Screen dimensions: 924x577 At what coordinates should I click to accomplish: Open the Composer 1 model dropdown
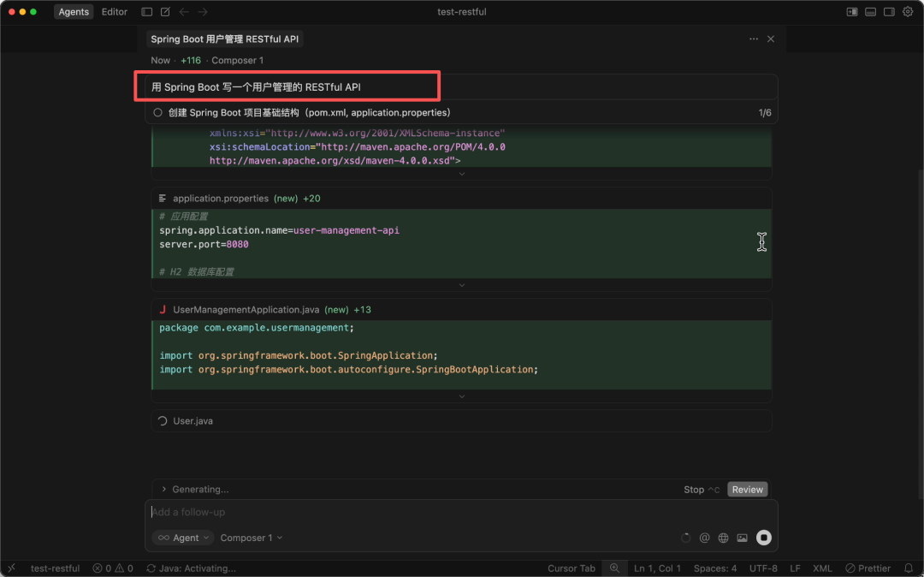251,538
